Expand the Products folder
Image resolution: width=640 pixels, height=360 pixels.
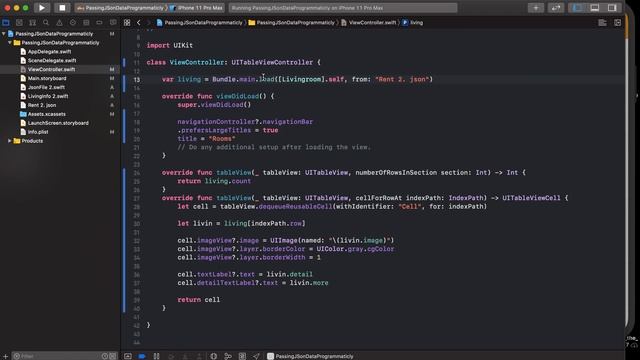pos(10,141)
